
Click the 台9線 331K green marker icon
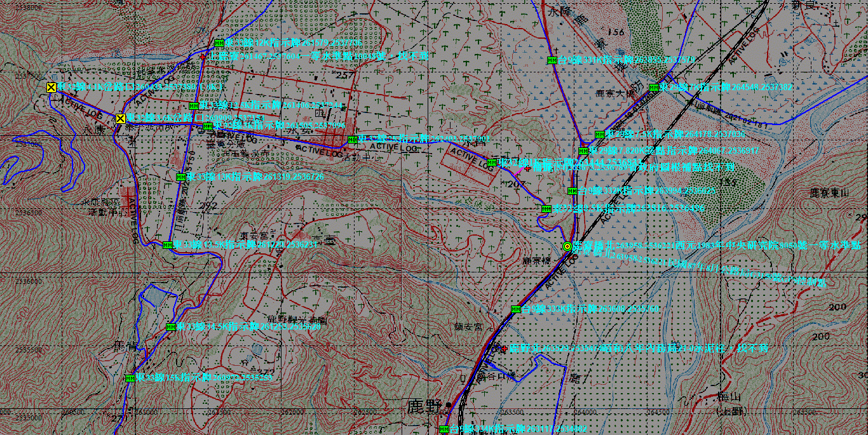[x=552, y=60]
